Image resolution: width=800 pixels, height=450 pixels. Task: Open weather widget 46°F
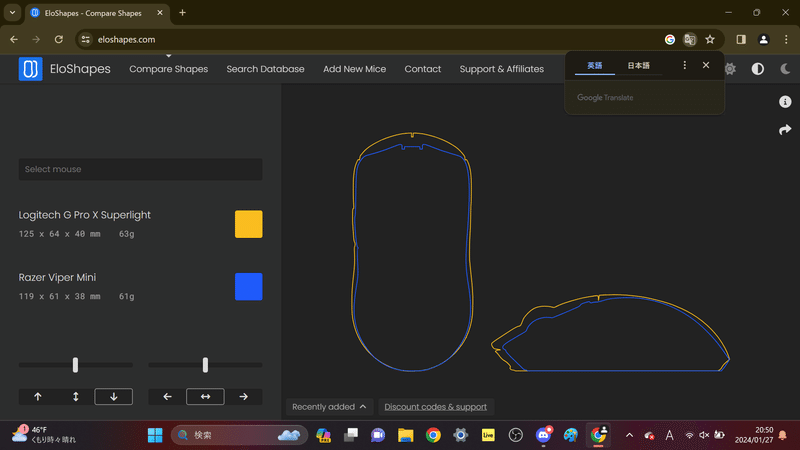click(x=45, y=435)
